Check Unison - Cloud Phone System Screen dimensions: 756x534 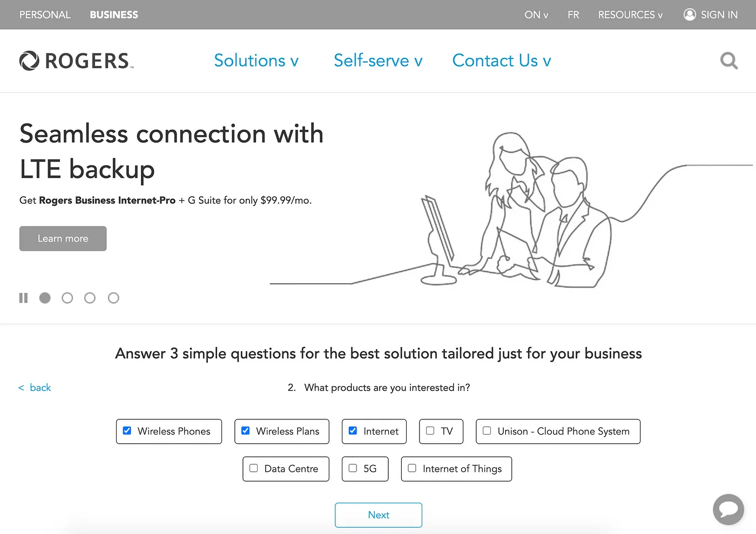click(487, 431)
